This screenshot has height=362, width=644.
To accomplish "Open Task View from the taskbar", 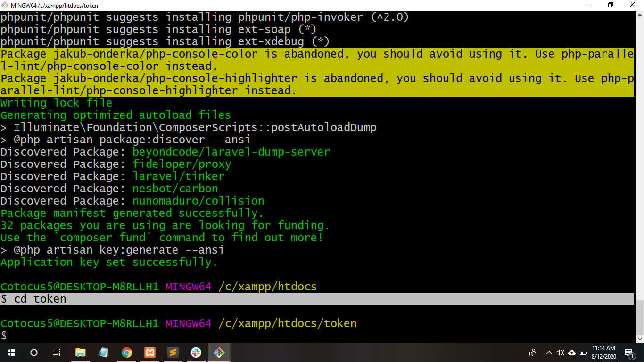I will tap(56, 352).
